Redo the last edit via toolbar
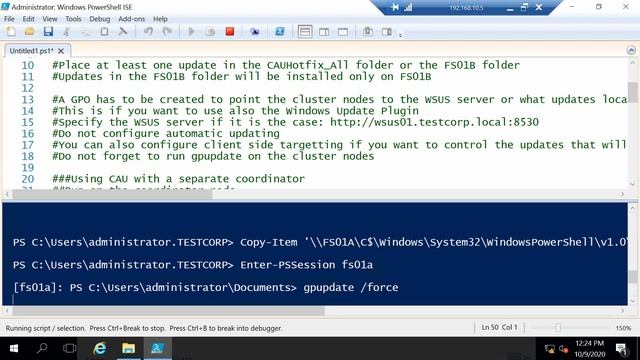Screen dimensions: 640x360 [167, 31]
